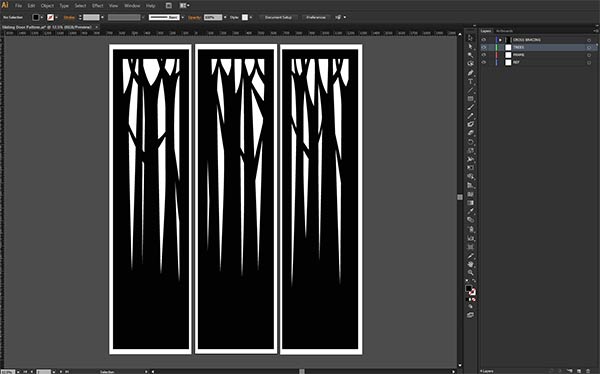Select the Shape Builder tool
The height and width of the screenshot is (374, 600).
coord(470,176)
